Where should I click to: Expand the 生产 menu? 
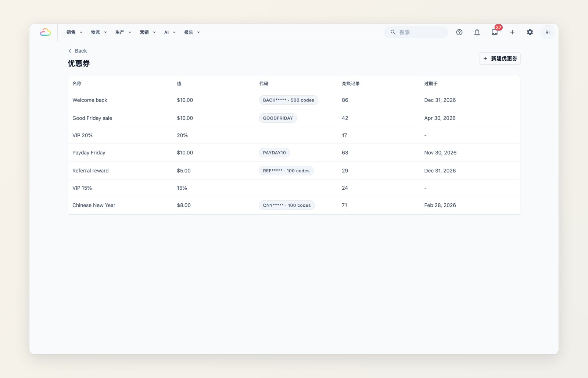pyautogui.click(x=123, y=32)
